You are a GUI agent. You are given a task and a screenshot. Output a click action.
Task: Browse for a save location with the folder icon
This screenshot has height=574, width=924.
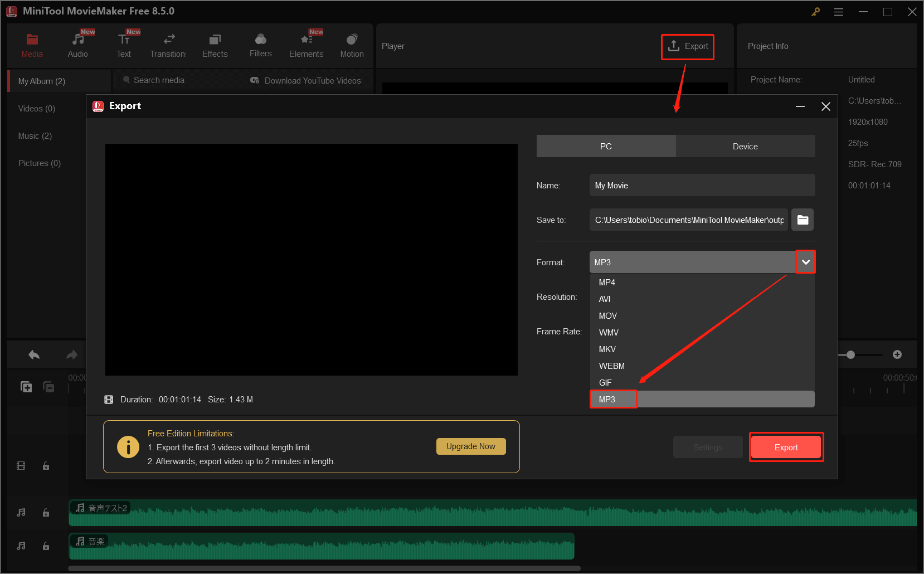tap(803, 220)
